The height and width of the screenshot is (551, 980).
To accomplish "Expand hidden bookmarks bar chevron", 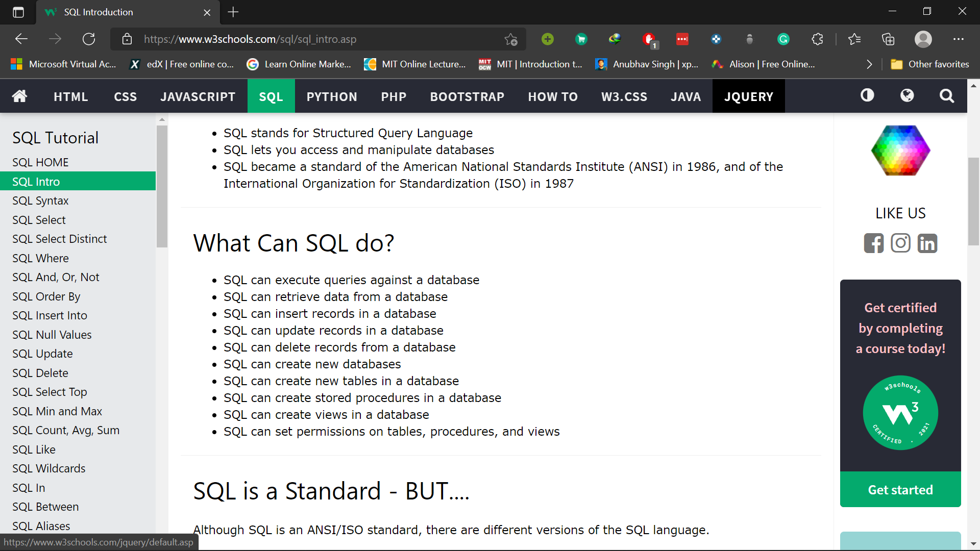I will [x=869, y=64].
